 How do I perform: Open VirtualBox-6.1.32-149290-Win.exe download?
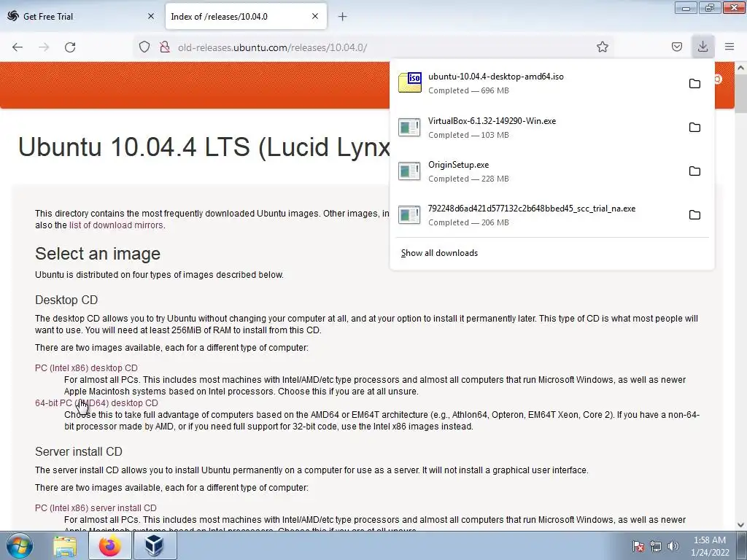coord(538,127)
